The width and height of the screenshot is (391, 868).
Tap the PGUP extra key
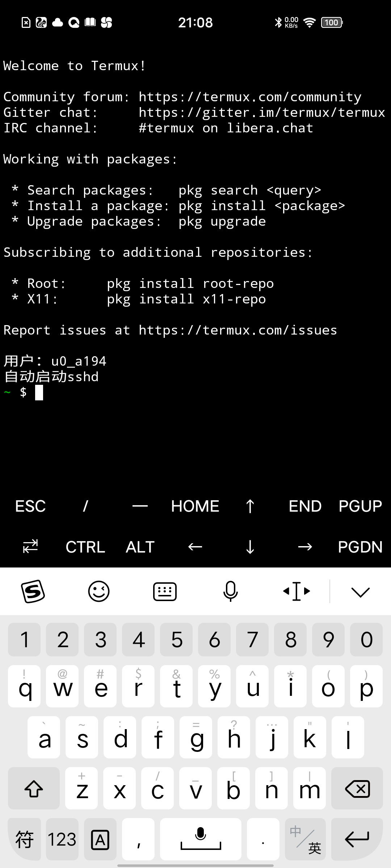(360, 506)
